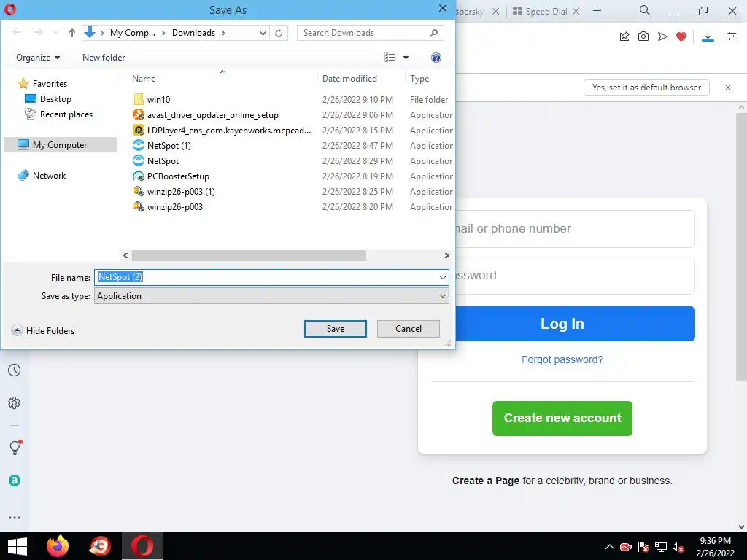Open the Forgot password? link
The image size is (747, 560).
pyautogui.click(x=562, y=359)
